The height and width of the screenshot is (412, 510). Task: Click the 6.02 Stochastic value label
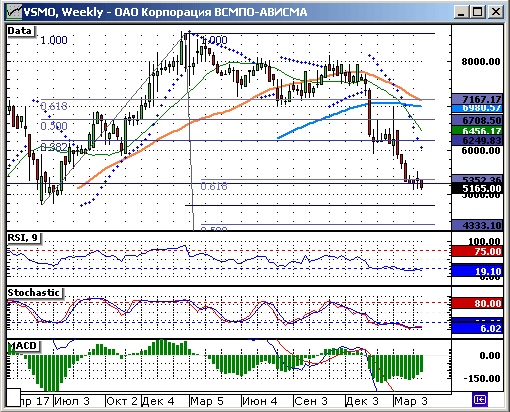(x=477, y=328)
